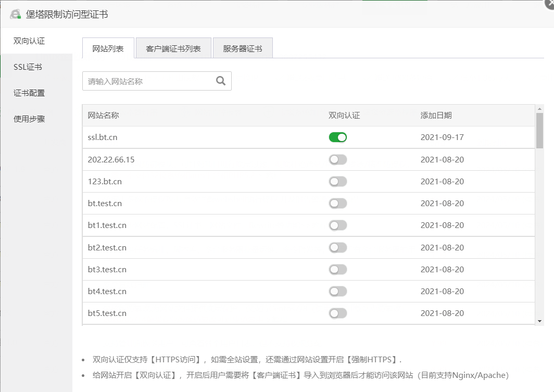Select the 网站列表 tab
The width and height of the screenshot is (554, 392).
[x=108, y=47]
